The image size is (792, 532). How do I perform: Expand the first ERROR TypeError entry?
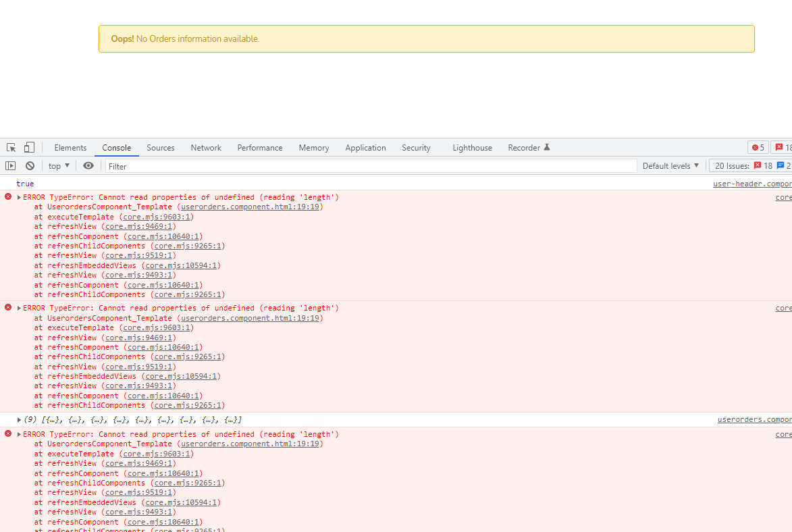click(19, 198)
